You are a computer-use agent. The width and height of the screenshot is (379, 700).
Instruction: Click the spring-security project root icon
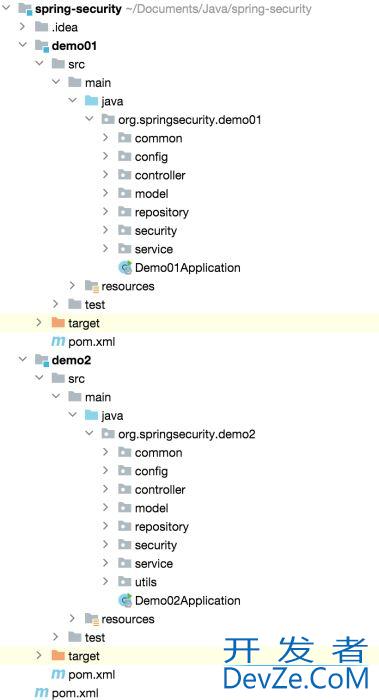[25, 9]
